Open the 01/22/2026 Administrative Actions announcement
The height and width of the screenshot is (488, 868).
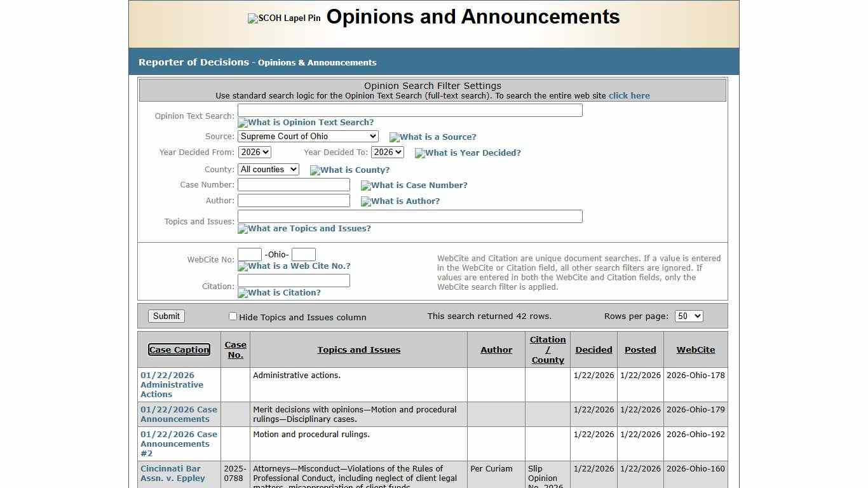click(171, 384)
